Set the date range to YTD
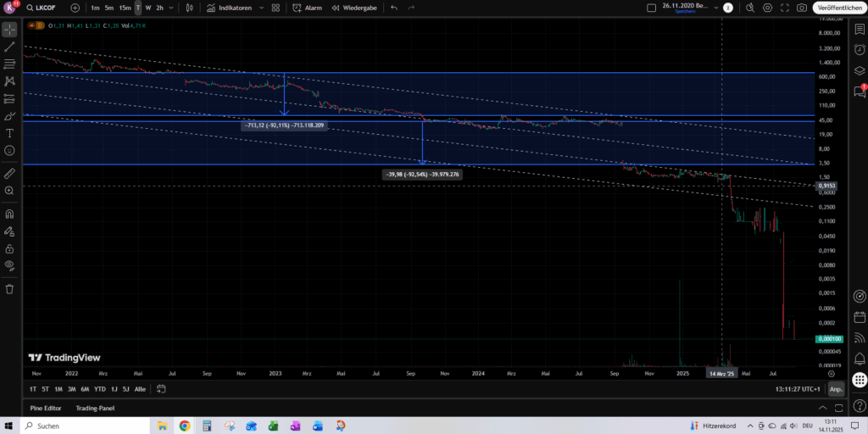Screen dimensions: 868x434 click(99, 388)
